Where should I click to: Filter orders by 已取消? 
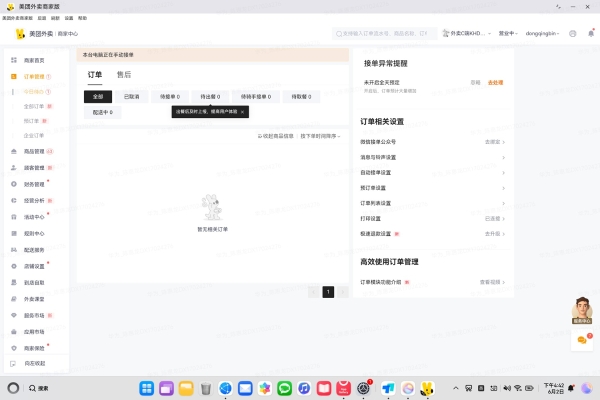132,96
